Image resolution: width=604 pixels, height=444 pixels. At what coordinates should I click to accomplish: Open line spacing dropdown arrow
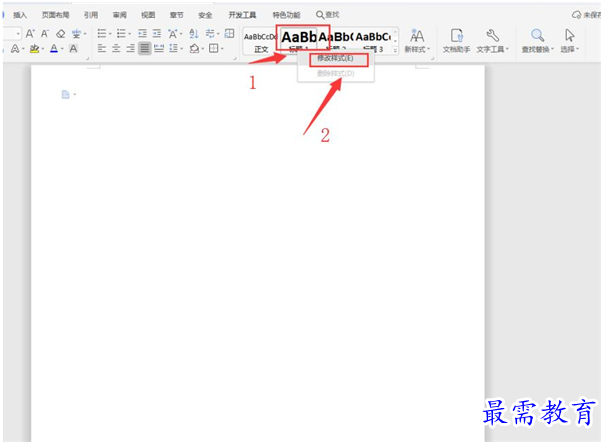(x=182, y=49)
